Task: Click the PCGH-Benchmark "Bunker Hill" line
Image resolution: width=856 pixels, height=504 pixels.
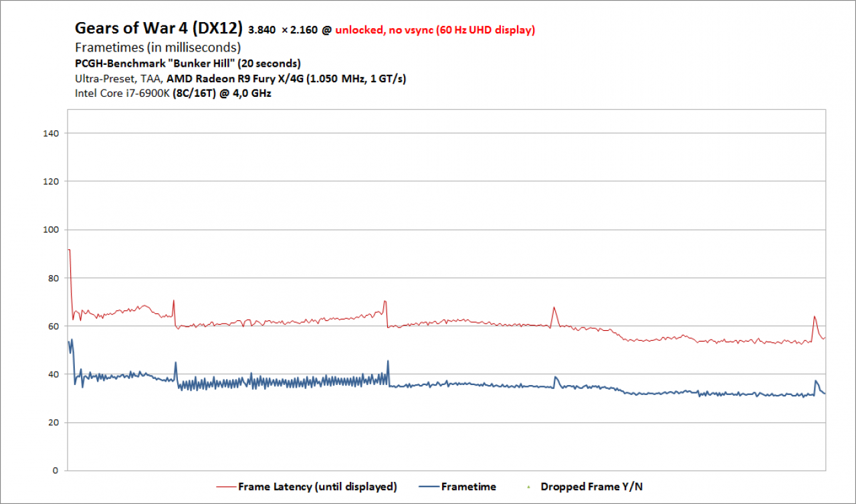Action: pos(188,64)
